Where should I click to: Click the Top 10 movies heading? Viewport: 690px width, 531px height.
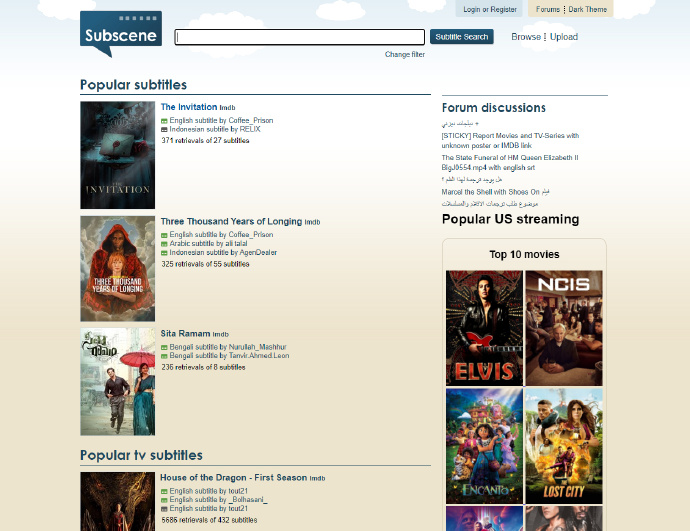524,254
